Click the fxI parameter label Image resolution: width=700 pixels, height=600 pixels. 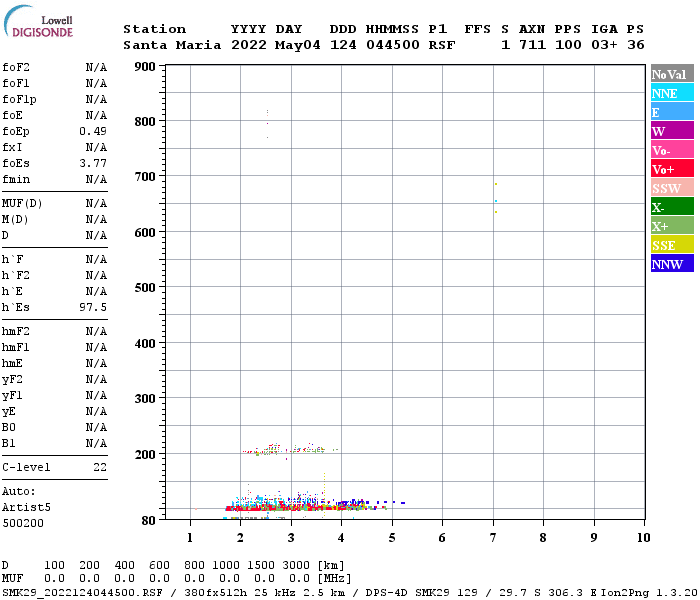[x=12, y=147]
